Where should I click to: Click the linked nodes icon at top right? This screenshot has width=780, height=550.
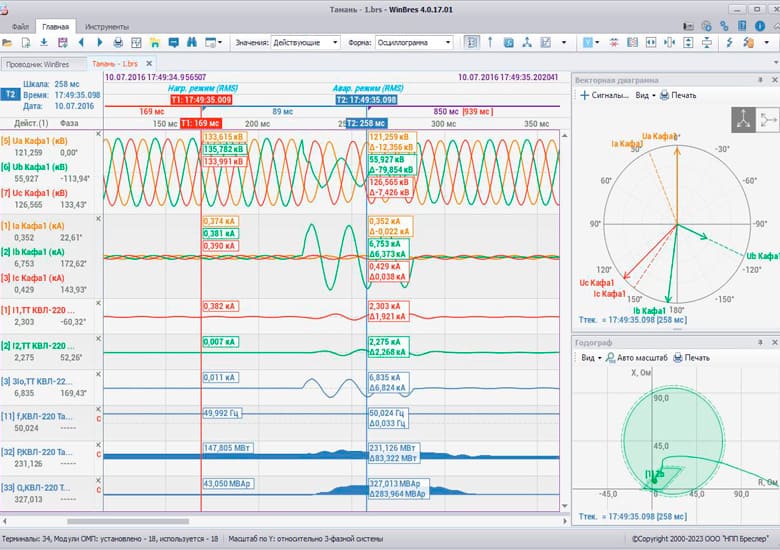[724, 26]
